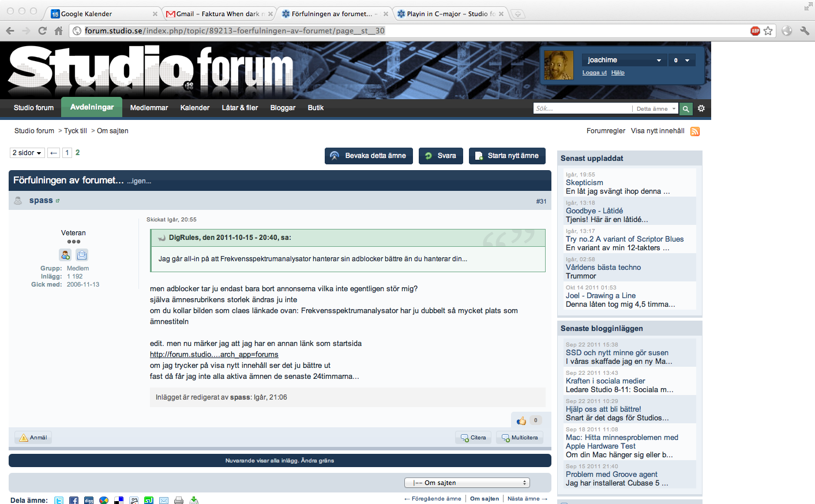Open browser wrench settings menu
The height and width of the screenshot is (504, 815).
click(x=804, y=31)
